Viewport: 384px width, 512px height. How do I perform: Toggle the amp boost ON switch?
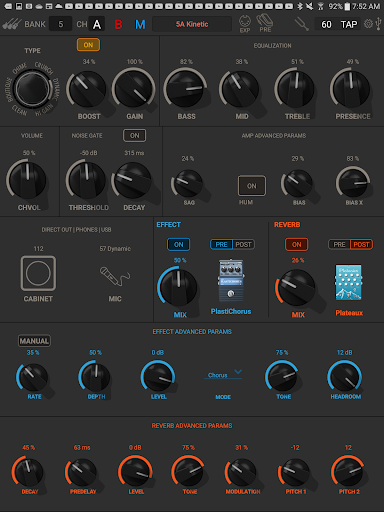[x=88, y=45]
